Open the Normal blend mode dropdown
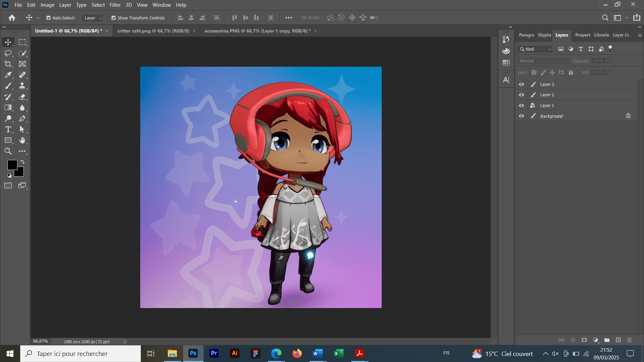The width and height of the screenshot is (644, 362). (x=543, y=61)
